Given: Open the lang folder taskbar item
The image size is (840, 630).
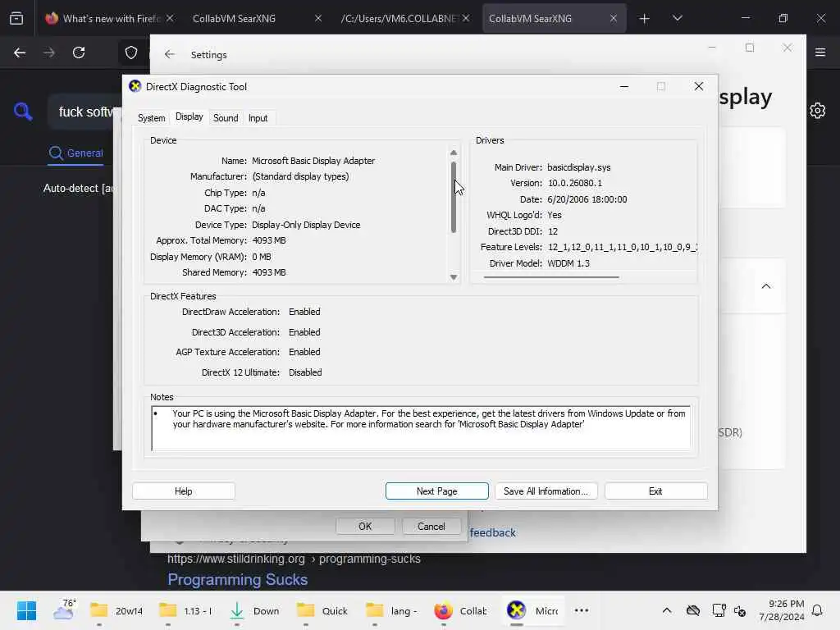Looking at the screenshot, I should (x=392, y=610).
